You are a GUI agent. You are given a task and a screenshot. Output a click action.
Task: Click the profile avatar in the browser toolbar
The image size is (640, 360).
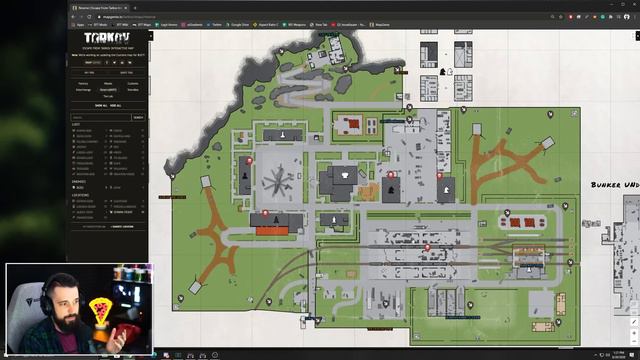(x=627, y=17)
